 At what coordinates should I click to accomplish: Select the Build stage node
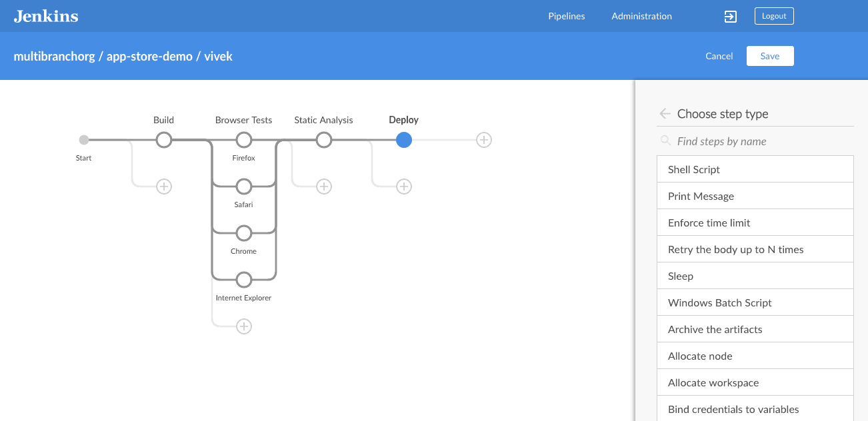(163, 140)
